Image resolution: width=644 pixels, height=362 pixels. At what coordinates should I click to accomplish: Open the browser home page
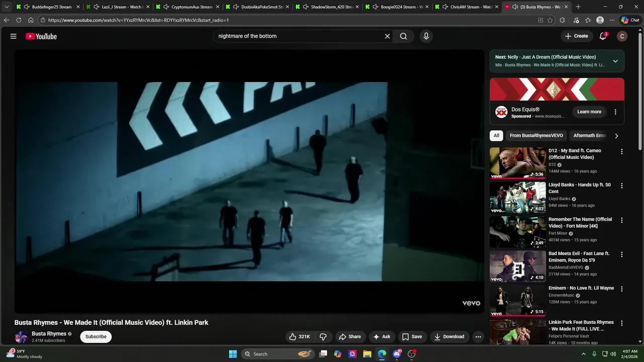pyautogui.click(x=31, y=20)
